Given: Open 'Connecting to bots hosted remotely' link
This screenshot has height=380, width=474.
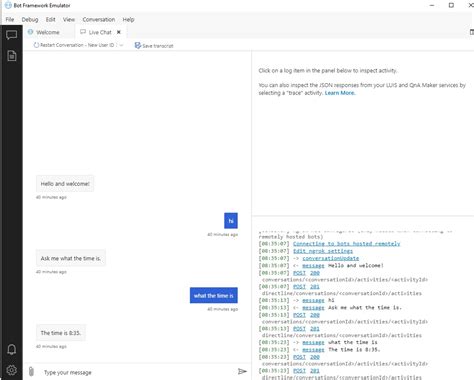Looking at the screenshot, I should pyautogui.click(x=346, y=244).
